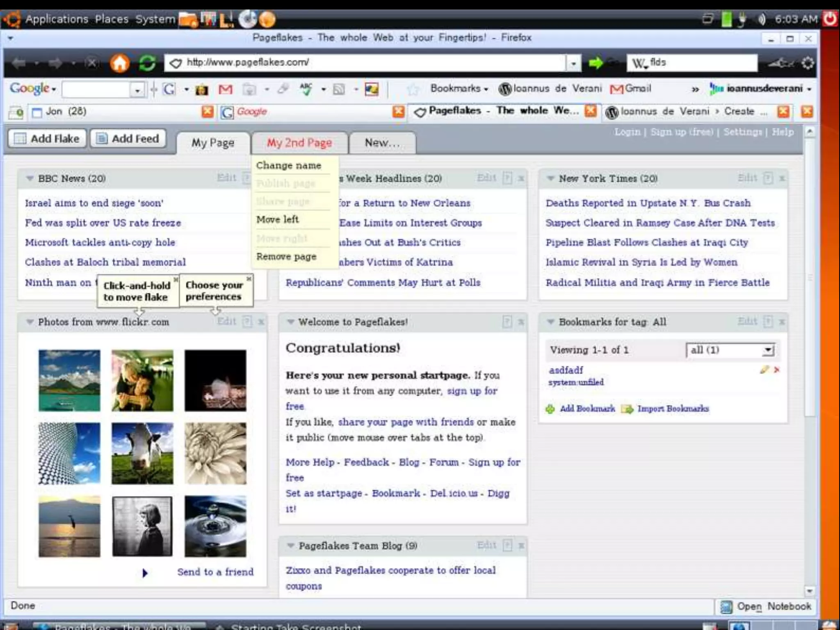The image size is (840, 630).
Task: Click the Open Notebook status bar icon
Action: coord(726,607)
